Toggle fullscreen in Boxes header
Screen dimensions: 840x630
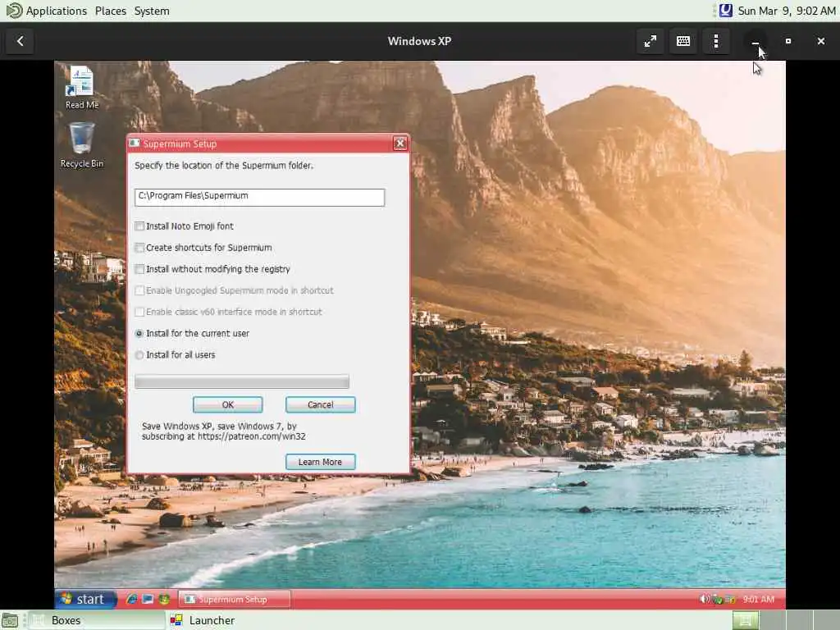click(x=651, y=41)
